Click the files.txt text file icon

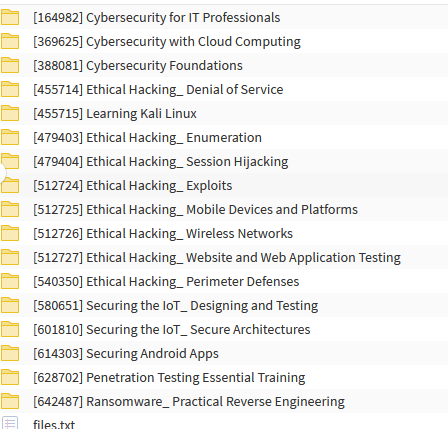(10, 423)
